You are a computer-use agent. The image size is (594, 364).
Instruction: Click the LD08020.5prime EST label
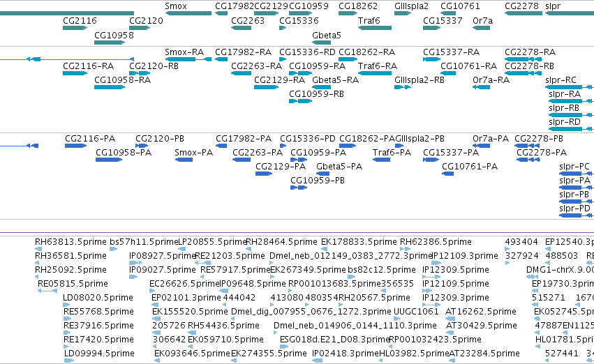98,298
